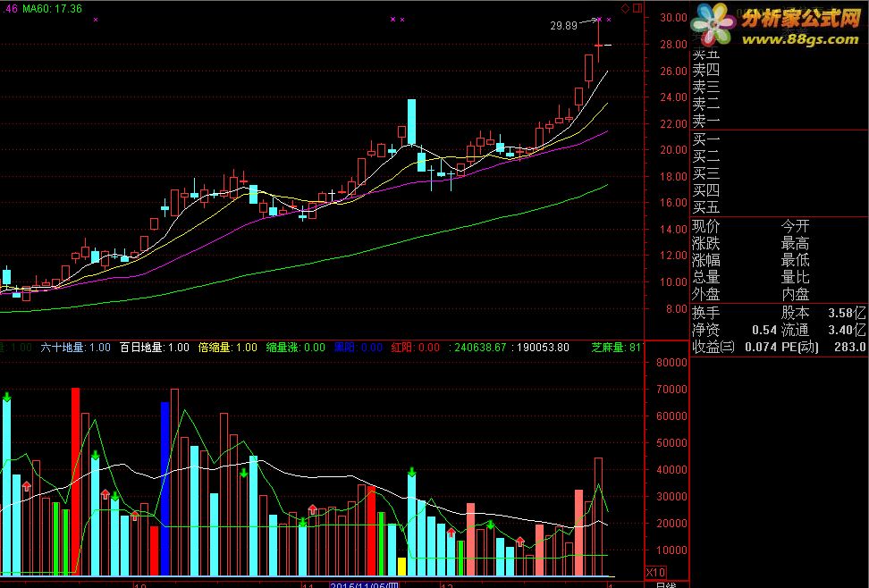Click the 最低 field label
Viewport: 869px width, 588px height.
click(x=796, y=260)
